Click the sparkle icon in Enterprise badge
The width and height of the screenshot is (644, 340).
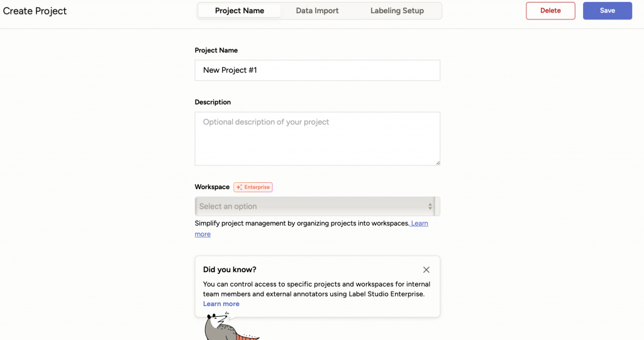point(239,187)
